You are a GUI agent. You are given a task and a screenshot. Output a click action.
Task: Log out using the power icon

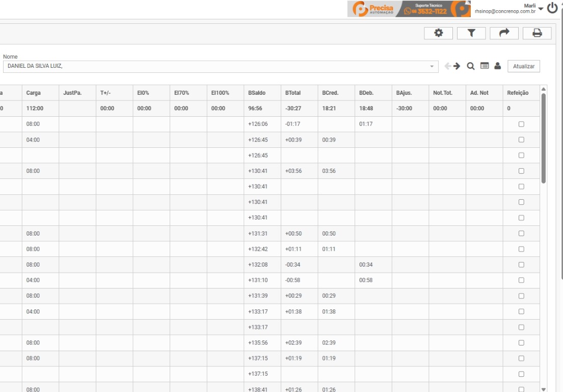[552, 8]
